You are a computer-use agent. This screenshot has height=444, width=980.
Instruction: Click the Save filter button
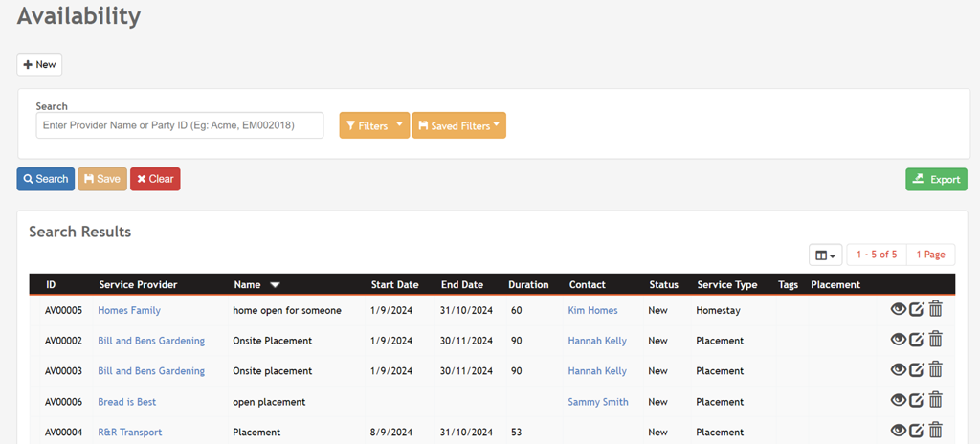[x=102, y=179]
